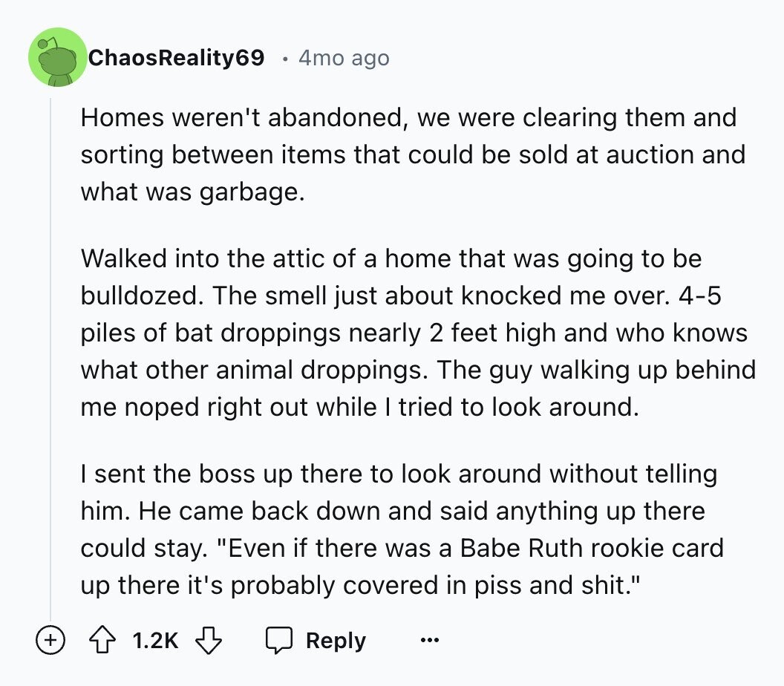Click the 'Babe Ruth rookie card' text

(x=591, y=548)
